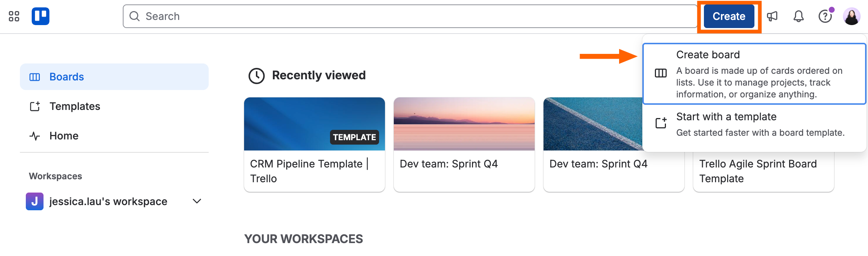Screen dimensions: 868x256
Task: Click CRM Pipeline Template | Trello title
Action: point(309,171)
